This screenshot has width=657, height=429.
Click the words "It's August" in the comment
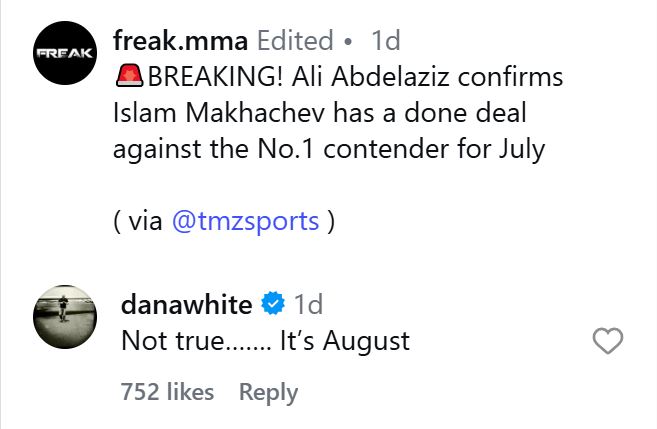click(x=345, y=340)
